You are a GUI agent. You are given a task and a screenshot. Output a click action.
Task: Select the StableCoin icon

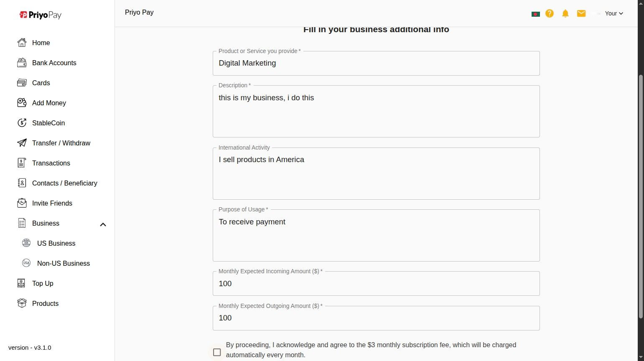(x=22, y=123)
